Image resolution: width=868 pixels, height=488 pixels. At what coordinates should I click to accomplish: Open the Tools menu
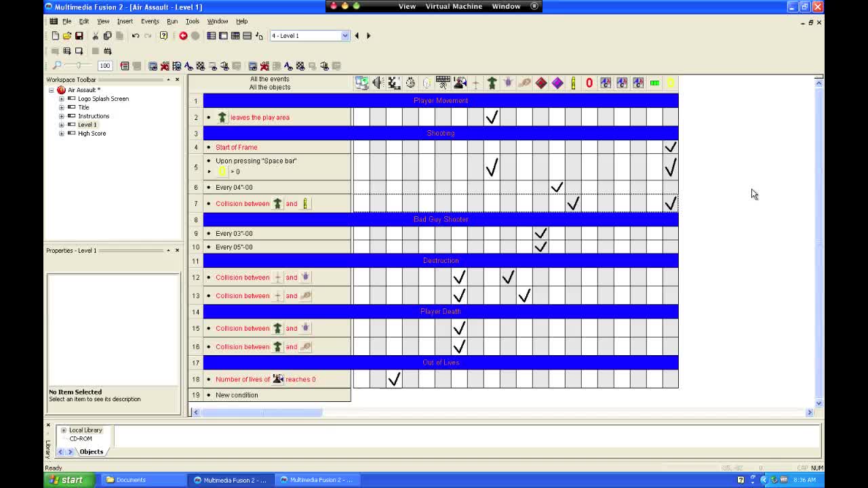[x=193, y=21]
